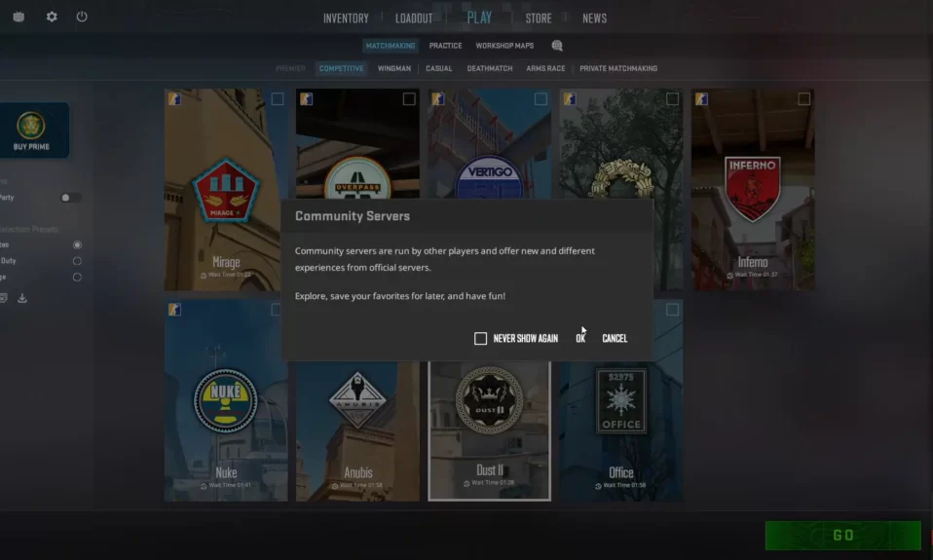Open the community servers globe icon

(x=557, y=45)
